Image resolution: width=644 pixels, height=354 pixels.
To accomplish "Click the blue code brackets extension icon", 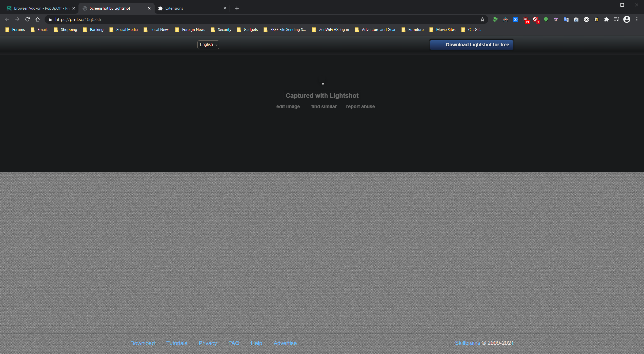I will 515,20.
